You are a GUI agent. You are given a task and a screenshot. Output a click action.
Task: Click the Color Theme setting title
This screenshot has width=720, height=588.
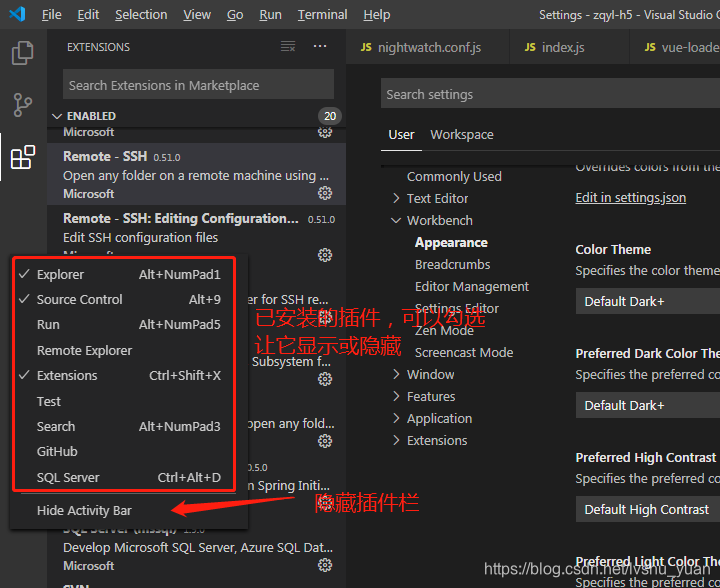613,250
